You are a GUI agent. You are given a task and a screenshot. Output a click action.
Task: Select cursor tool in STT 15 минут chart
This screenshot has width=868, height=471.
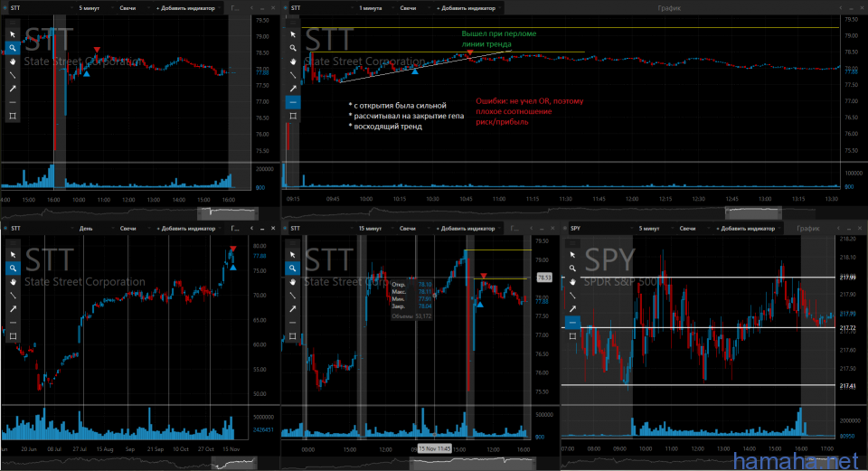click(292, 255)
